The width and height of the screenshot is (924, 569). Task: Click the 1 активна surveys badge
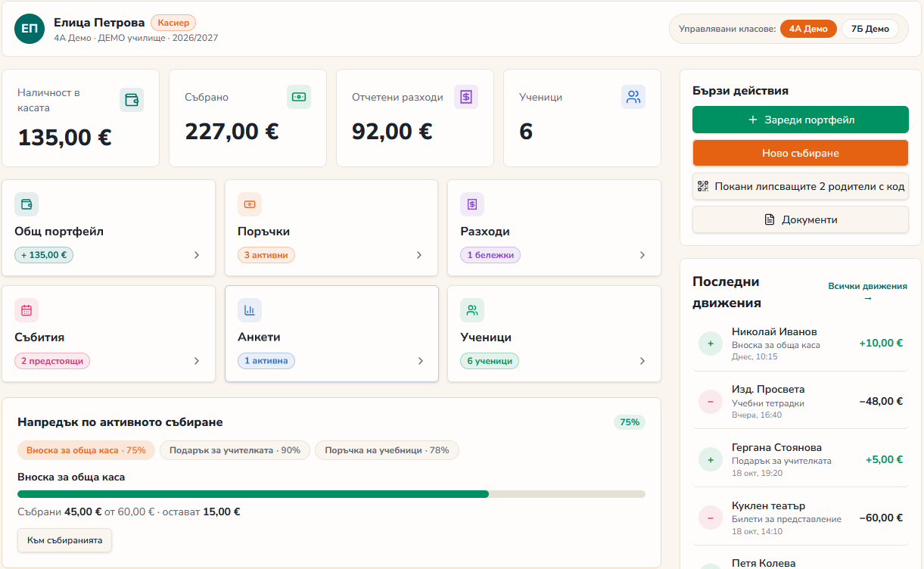click(266, 361)
